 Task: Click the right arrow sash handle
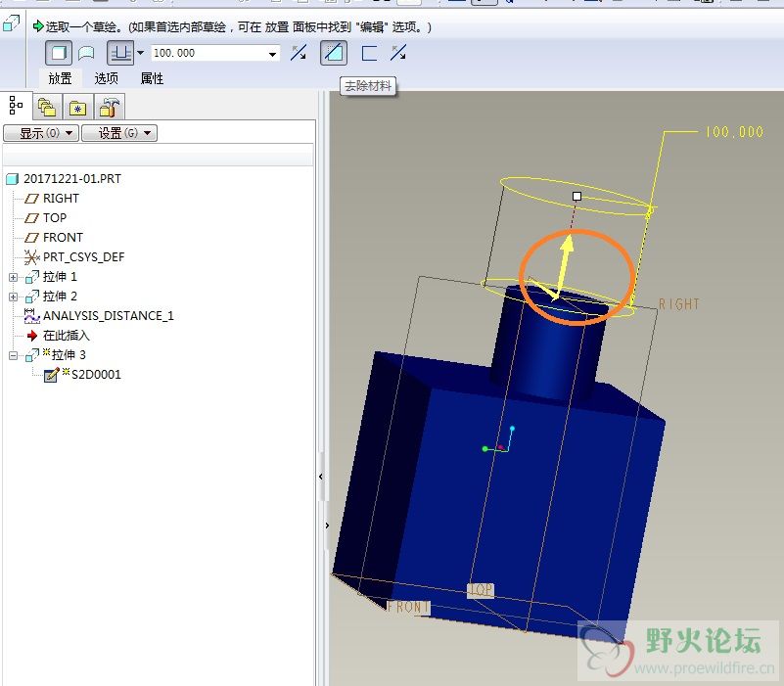(x=327, y=526)
